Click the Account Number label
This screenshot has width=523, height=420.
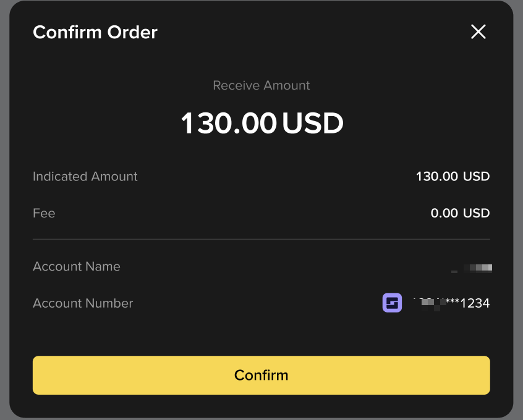click(x=83, y=303)
